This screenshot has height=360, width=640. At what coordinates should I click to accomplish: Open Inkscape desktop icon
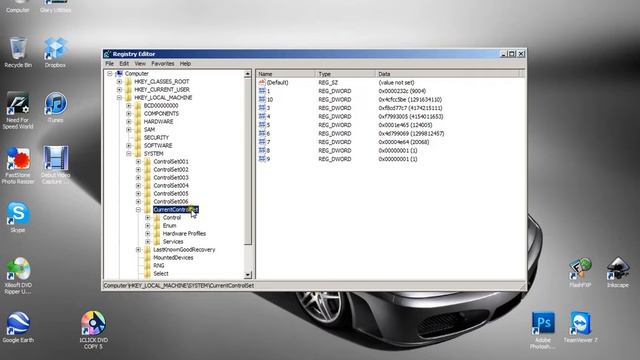tap(618, 272)
